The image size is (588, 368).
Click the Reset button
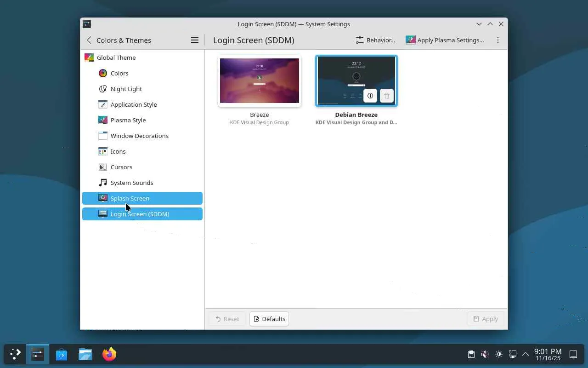coord(227,319)
